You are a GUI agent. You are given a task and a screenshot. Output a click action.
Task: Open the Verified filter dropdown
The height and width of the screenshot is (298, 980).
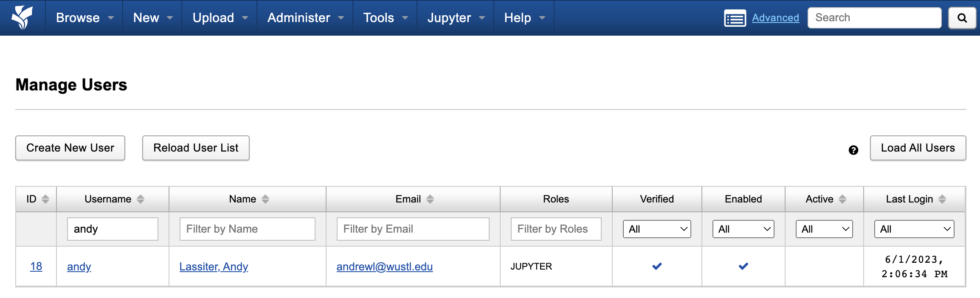pyautogui.click(x=657, y=229)
